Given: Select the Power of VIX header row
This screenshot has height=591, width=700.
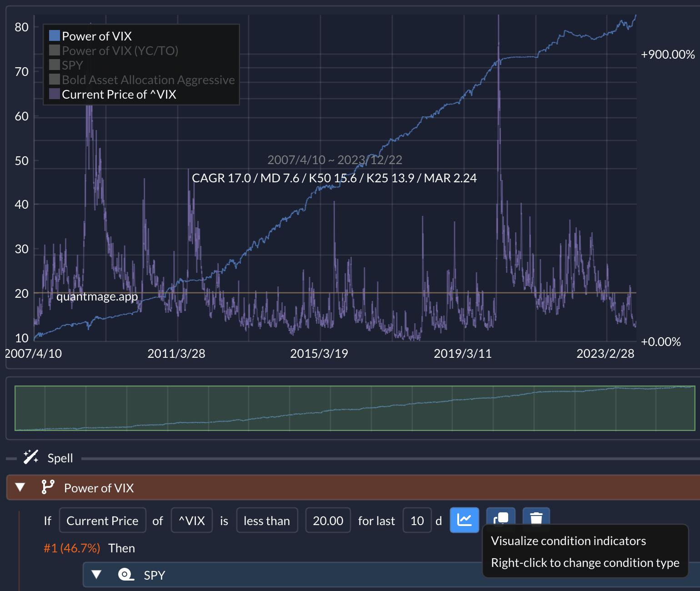Looking at the screenshot, I should point(353,487).
